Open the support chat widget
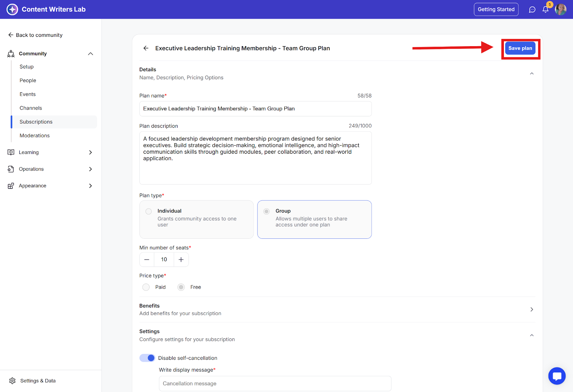Image resolution: width=573 pixels, height=392 pixels. [x=557, y=376]
